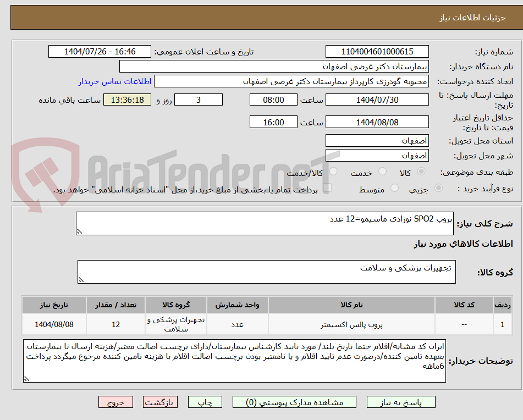523x420 pixels.
Task: Click the quantity cell showing 12
Action: click(115, 324)
